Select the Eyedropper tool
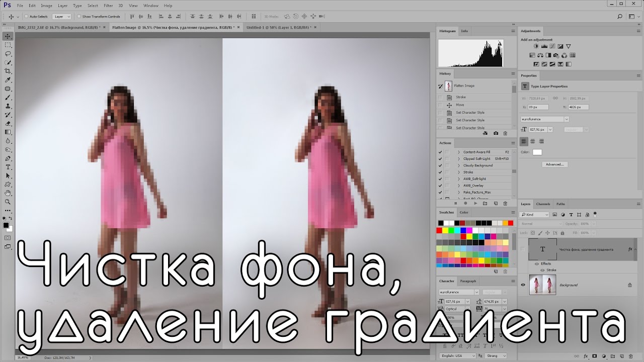The width and height of the screenshot is (644, 362). coord(8,80)
